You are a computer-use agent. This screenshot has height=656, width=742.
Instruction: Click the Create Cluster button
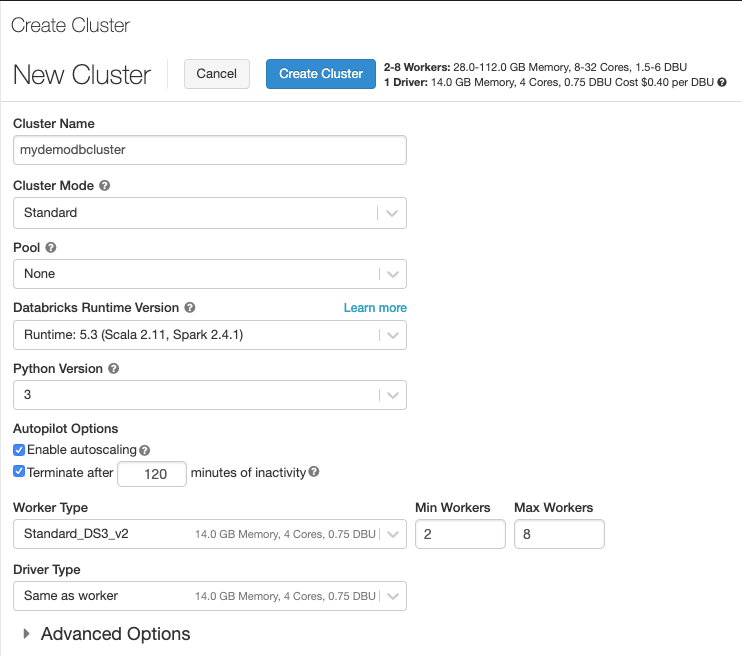321,74
